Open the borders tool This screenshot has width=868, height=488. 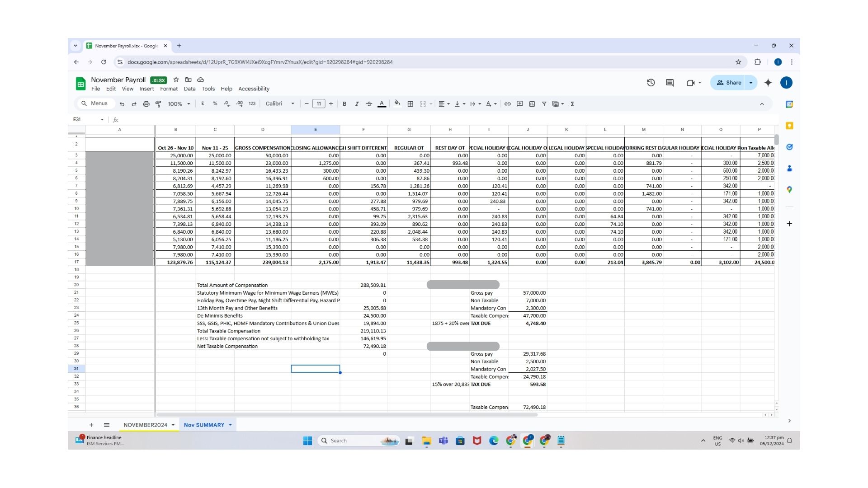point(410,104)
